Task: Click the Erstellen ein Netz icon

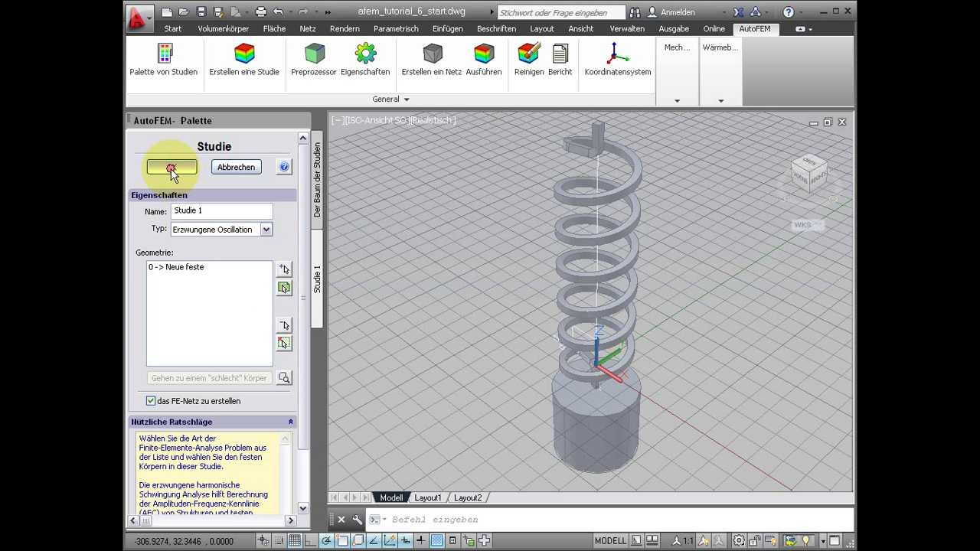Action: pos(432,60)
